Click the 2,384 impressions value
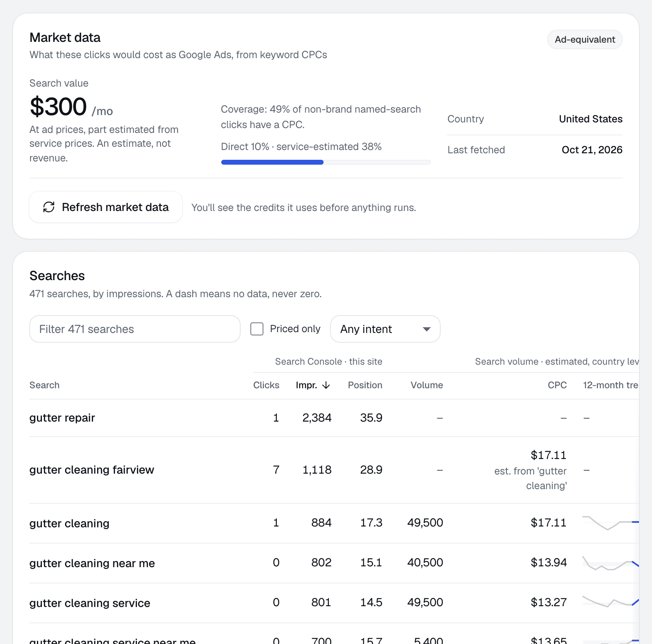This screenshot has height=644, width=652. point(317,418)
